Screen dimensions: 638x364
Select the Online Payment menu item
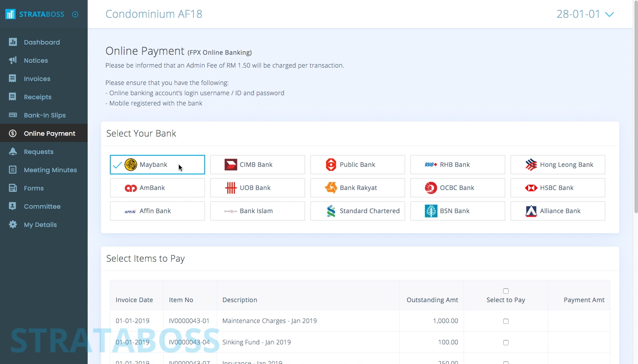(44, 133)
